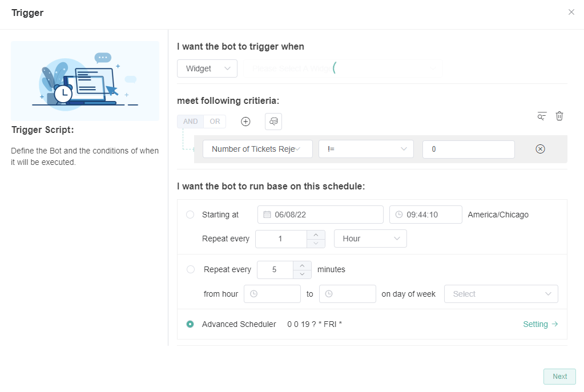584x392 pixels.
Task: Remove the Number of Tickets condition row
Action: [x=540, y=149]
